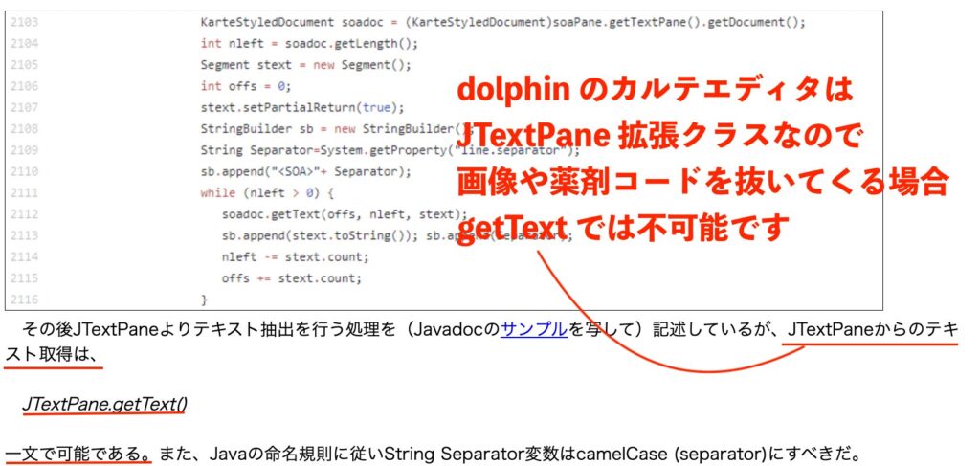
Task: Click 'soadoc.getText(offs, nleft, stext);' code
Action: point(345,214)
